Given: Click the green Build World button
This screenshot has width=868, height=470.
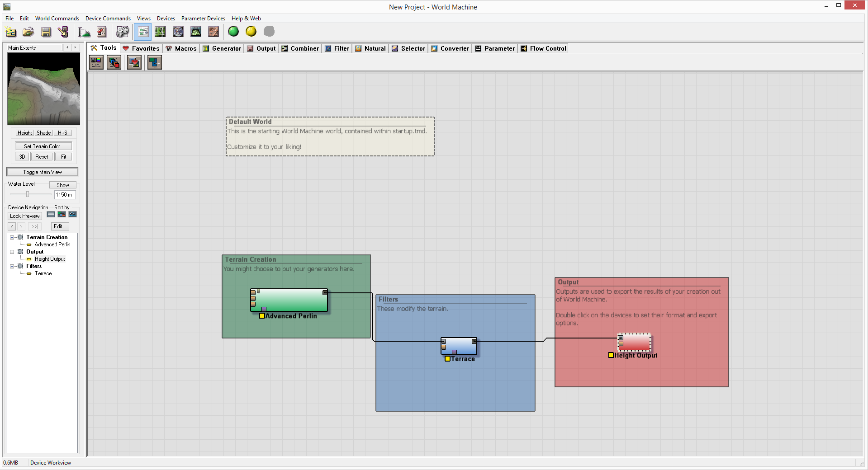Looking at the screenshot, I should coord(233,32).
